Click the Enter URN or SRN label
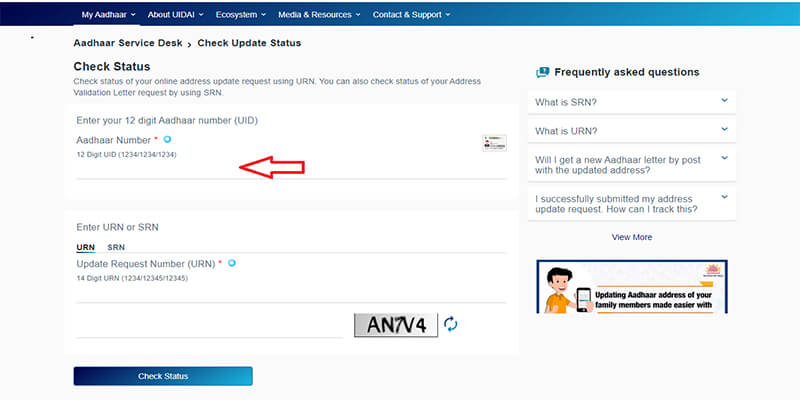 117,228
